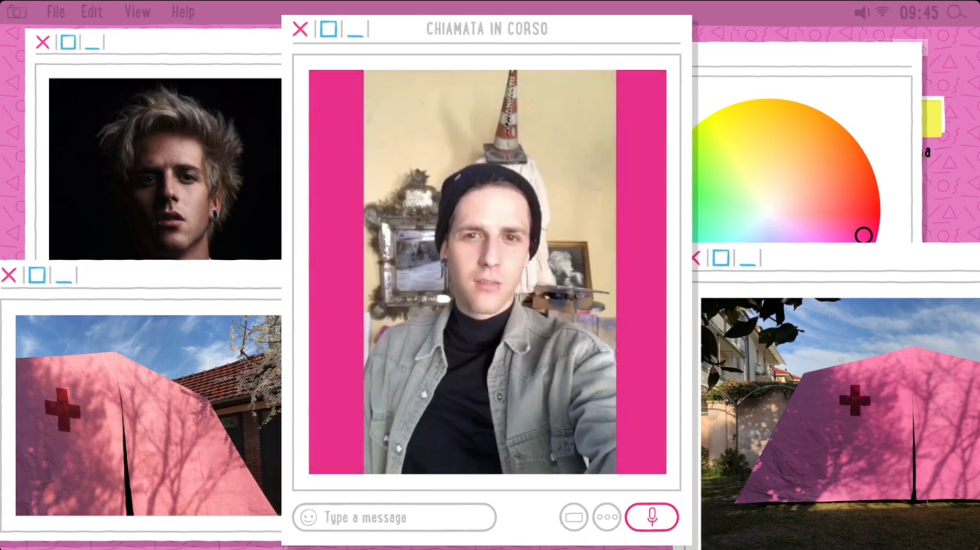Click the Chiamata in corso title
This screenshot has height=550, width=980.
(x=487, y=29)
